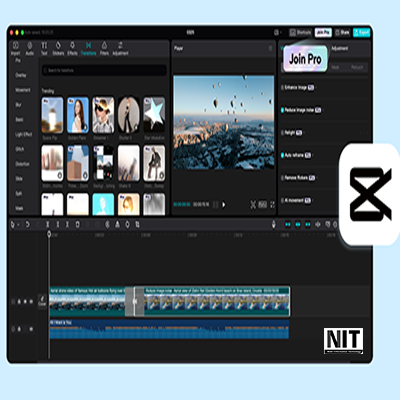
Task: Enable the Remove flickers checkbox
Action: pos(282,178)
